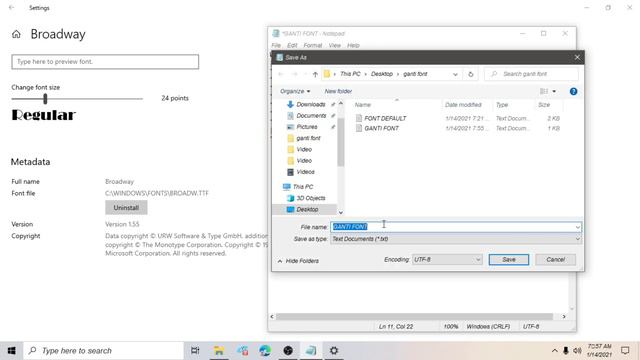
Task: Open Task View on taskbar
Action: point(195,351)
